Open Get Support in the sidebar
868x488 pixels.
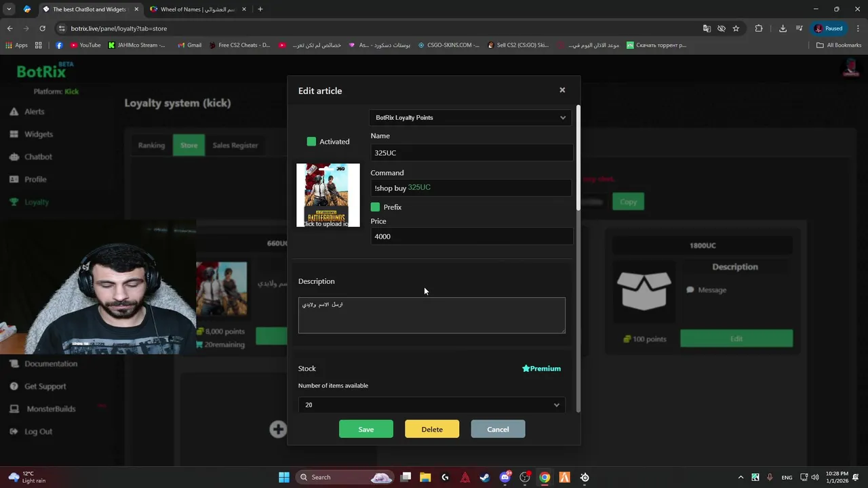(x=45, y=386)
